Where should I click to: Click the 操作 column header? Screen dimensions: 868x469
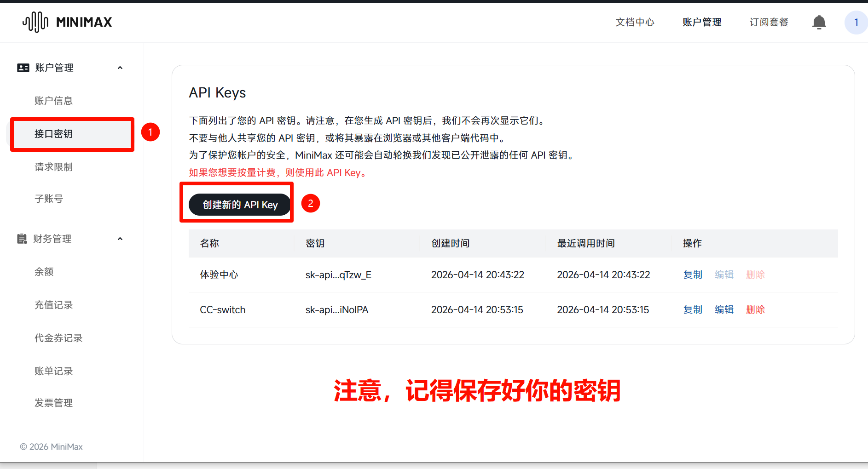692,243
